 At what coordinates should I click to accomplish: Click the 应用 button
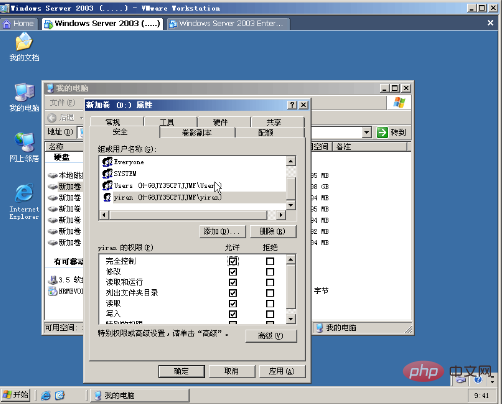pyautogui.click(x=282, y=371)
